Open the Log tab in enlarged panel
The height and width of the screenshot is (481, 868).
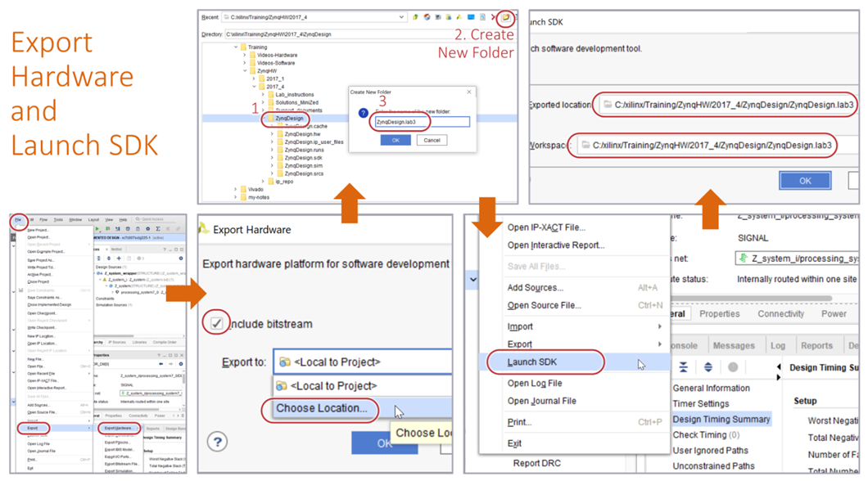pyautogui.click(x=778, y=345)
